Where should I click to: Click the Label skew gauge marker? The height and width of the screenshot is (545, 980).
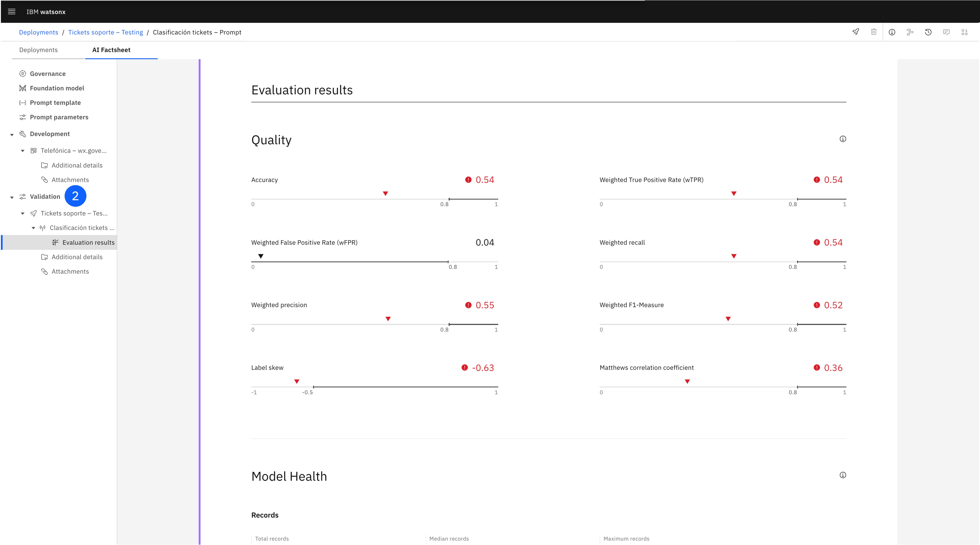297,382
